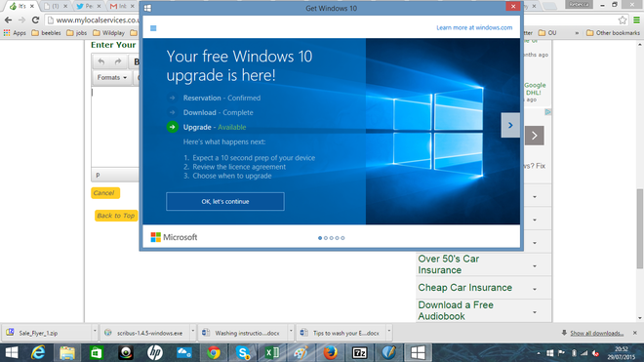Show hidden system tray icons
644x362 pixels.
click(x=539, y=353)
